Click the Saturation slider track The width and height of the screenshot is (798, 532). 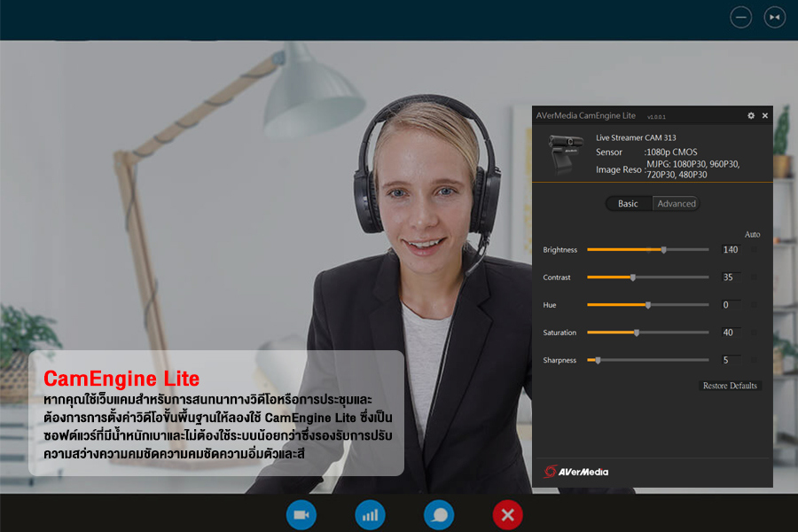pyautogui.click(x=648, y=332)
